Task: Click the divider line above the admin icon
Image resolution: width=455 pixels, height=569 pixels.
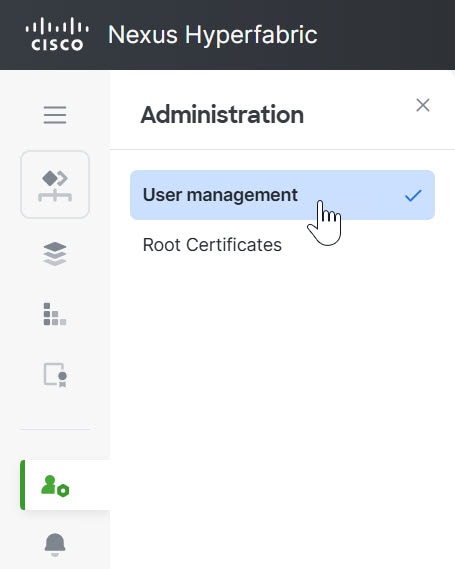Action: pos(55,429)
